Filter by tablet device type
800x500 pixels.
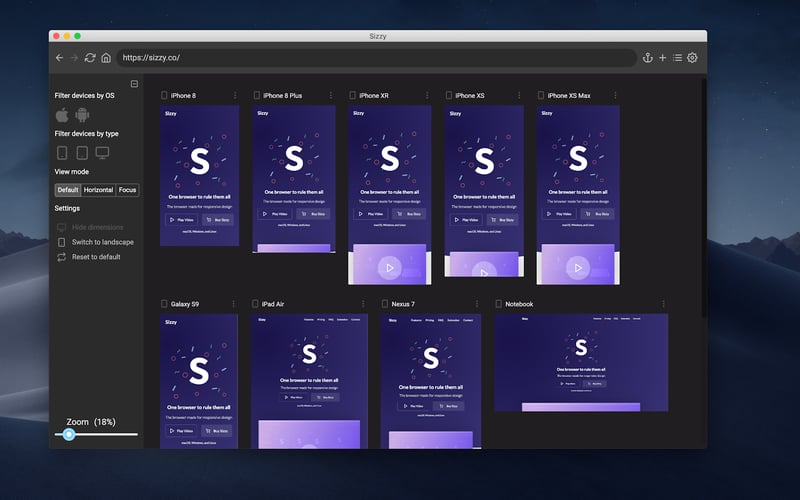pos(82,153)
